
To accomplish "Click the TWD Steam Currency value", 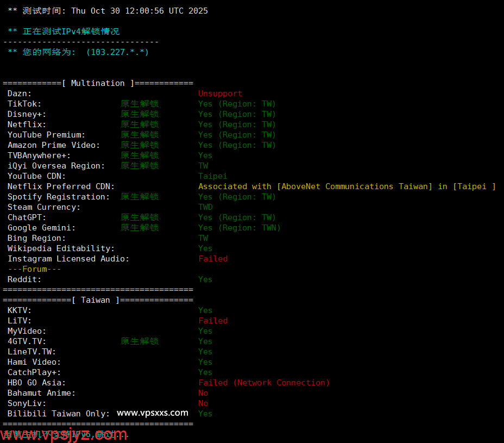I will coord(205,207).
